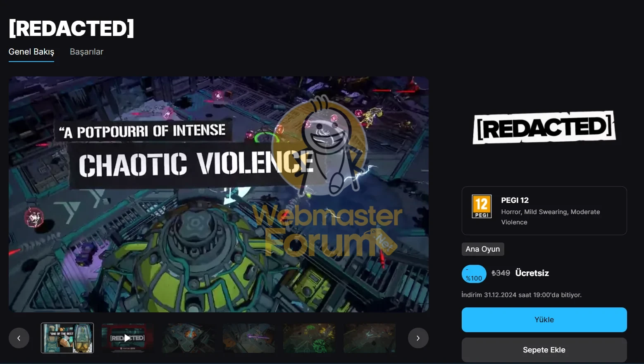Click the Ücretsiz price label
This screenshot has width=644, height=364.
(532, 273)
